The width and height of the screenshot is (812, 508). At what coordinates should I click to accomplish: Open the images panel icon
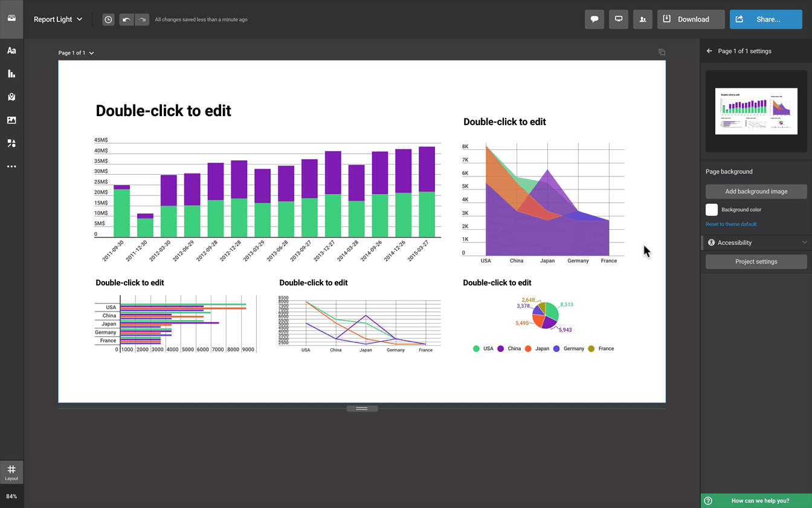(11, 120)
